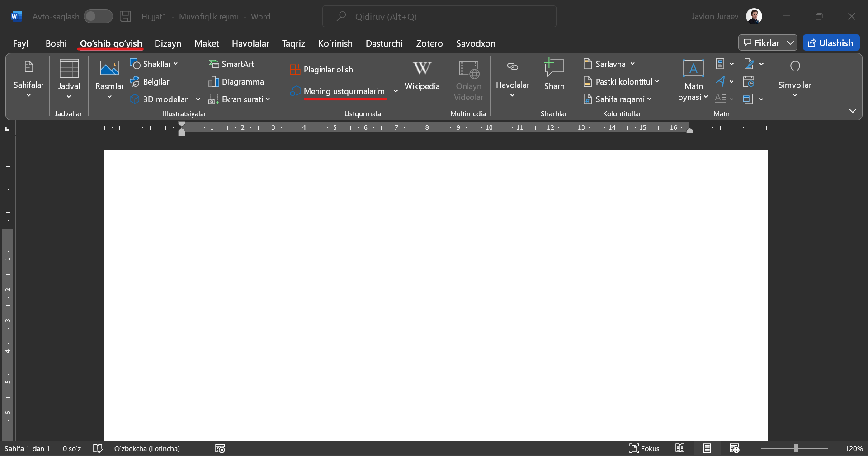
Task: Open the Sahifa raqami dropdown
Action: click(618, 99)
